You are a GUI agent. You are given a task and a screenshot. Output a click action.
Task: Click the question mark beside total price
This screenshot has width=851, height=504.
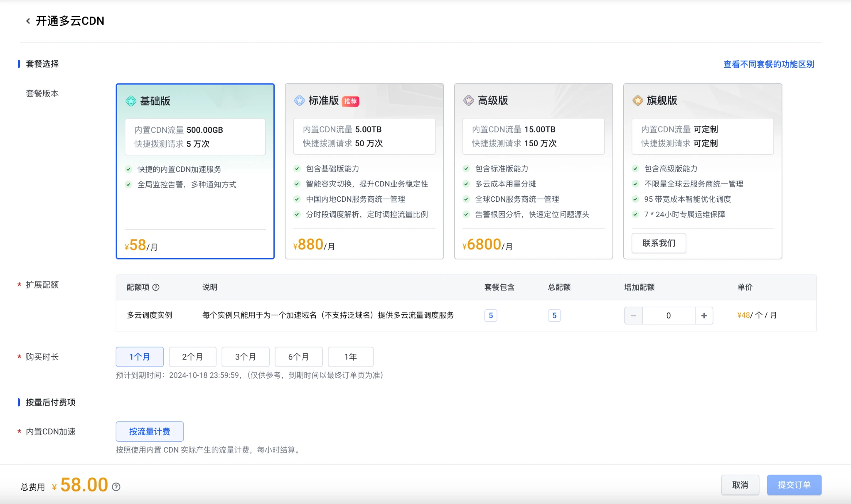pyautogui.click(x=116, y=487)
